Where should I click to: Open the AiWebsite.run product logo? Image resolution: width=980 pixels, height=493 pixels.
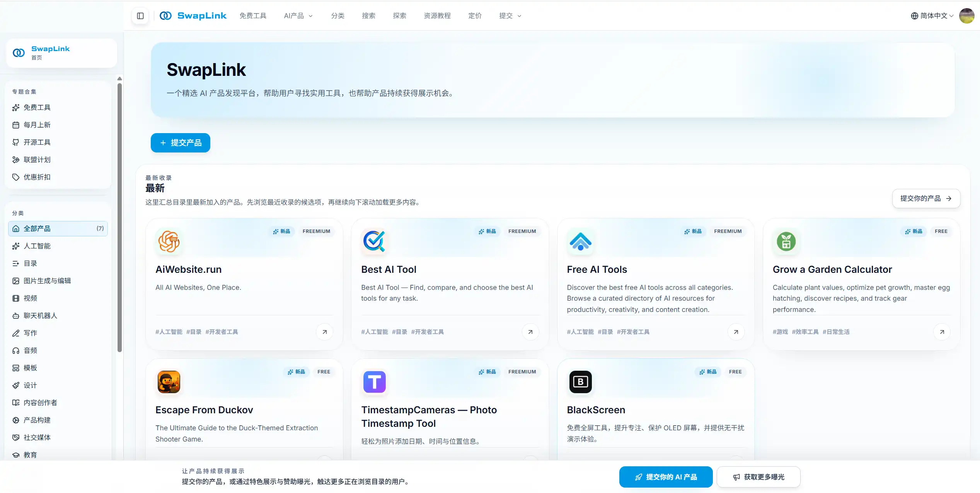(x=169, y=241)
